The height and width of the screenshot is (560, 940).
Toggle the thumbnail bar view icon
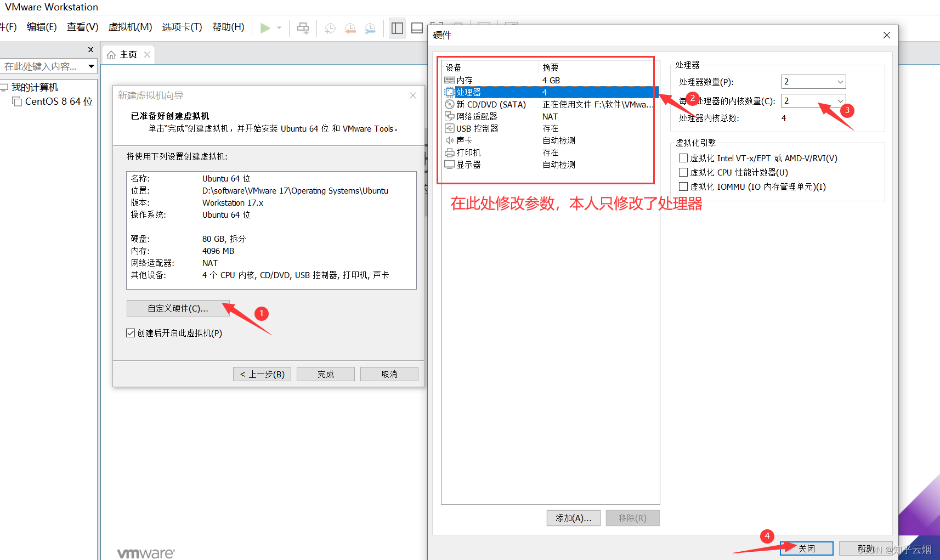(417, 28)
